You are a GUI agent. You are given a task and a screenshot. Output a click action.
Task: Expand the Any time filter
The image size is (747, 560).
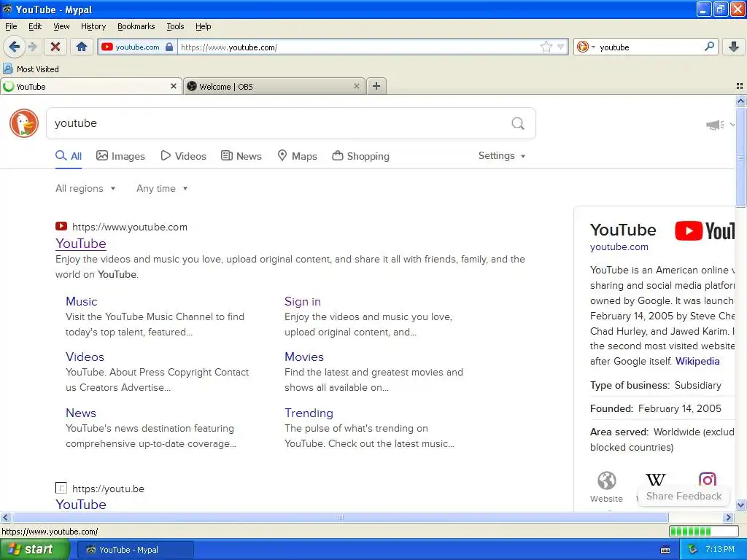(162, 189)
